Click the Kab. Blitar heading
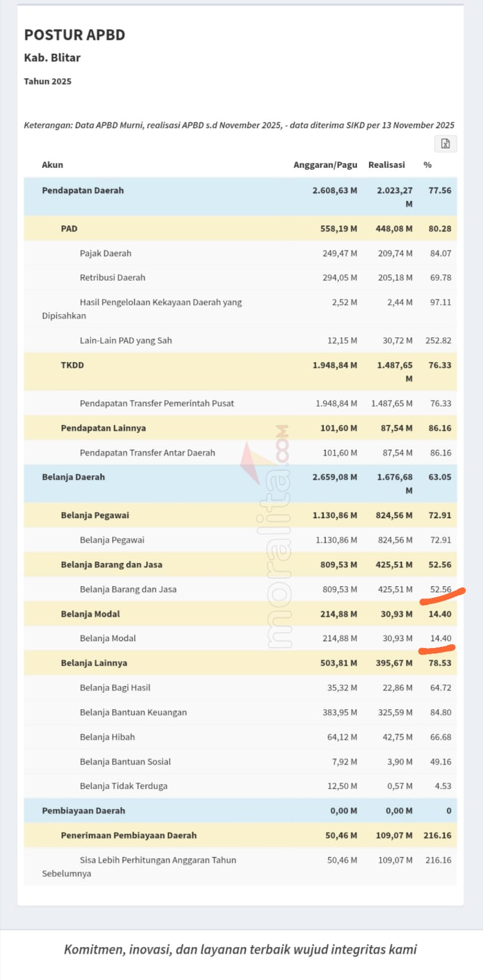The width and height of the screenshot is (483, 980). (51, 58)
